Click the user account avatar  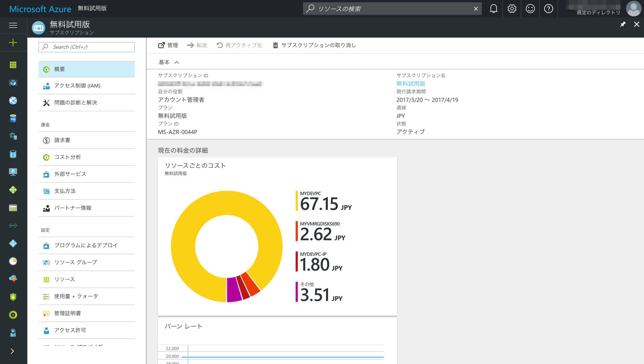pos(633,8)
